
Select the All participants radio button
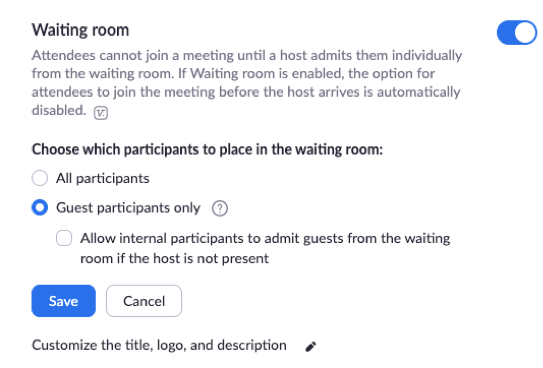coord(40,178)
